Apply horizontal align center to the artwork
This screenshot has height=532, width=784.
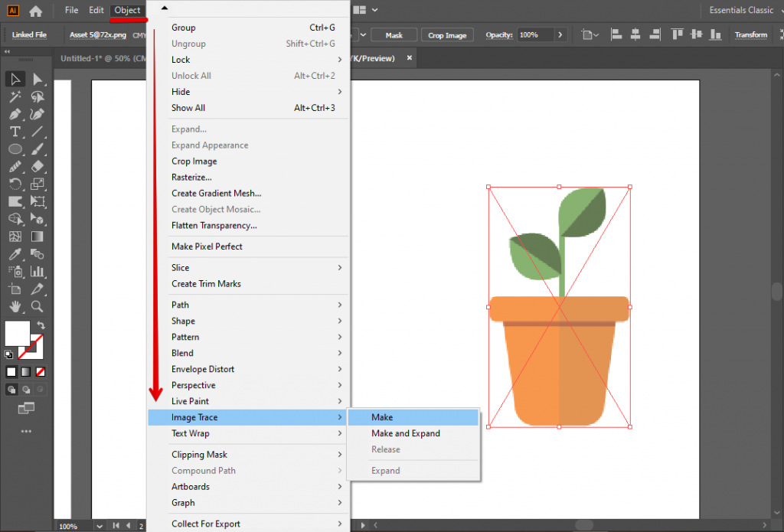tap(635, 34)
